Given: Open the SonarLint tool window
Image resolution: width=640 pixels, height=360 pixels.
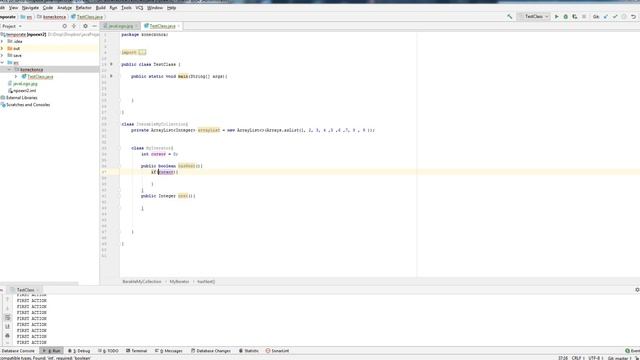Looking at the screenshot, I should click(278, 351).
